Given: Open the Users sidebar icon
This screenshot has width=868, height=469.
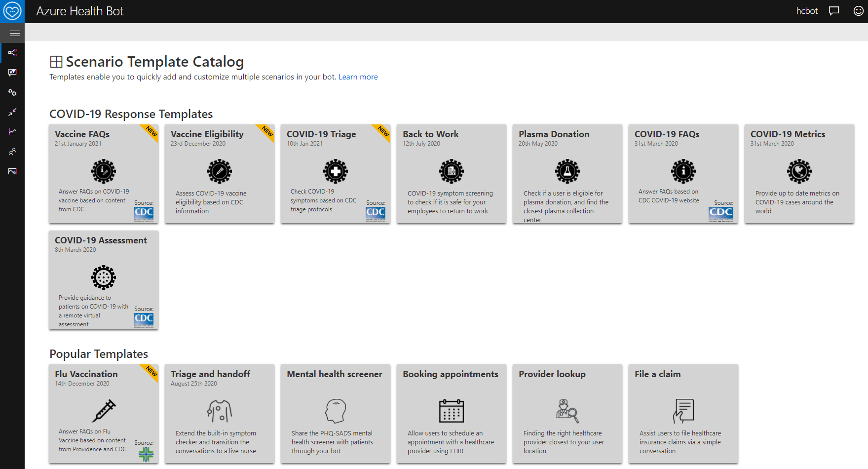Looking at the screenshot, I should 12,152.
